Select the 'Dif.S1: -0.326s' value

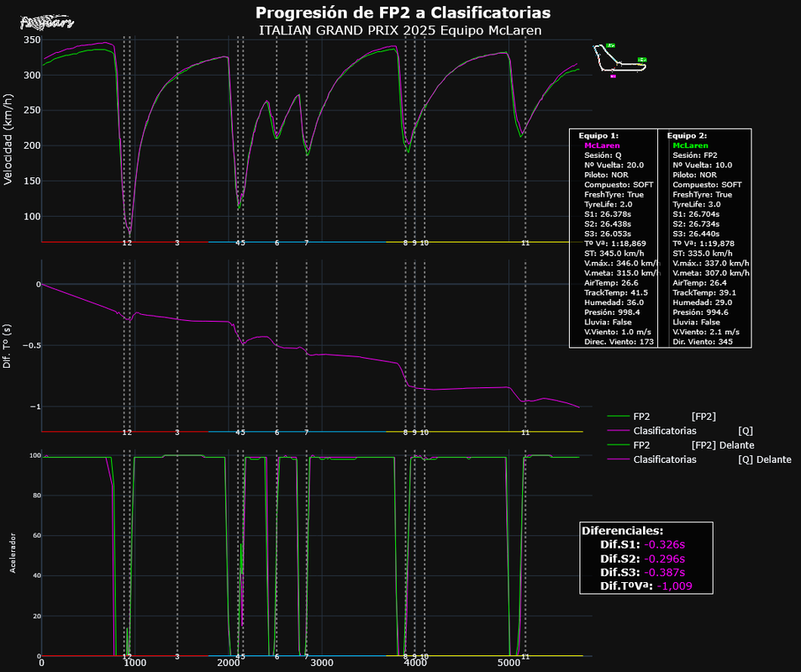pyautogui.click(x=643, y=544)
